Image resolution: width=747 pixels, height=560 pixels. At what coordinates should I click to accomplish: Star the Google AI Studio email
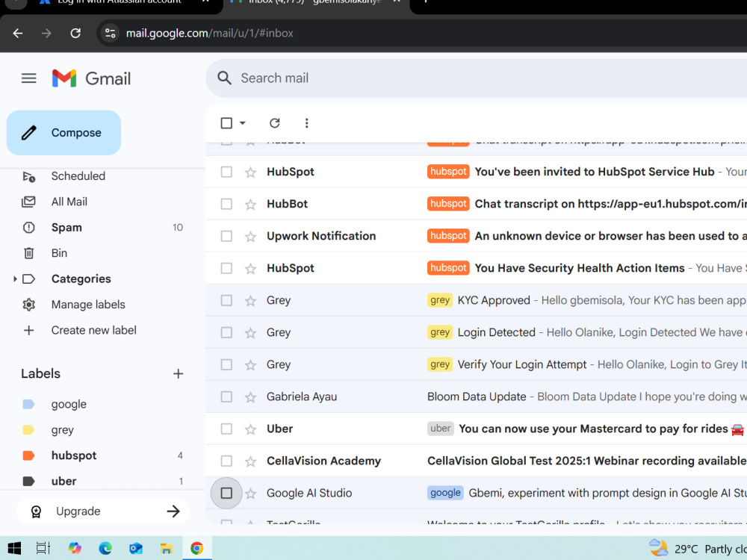250,494
